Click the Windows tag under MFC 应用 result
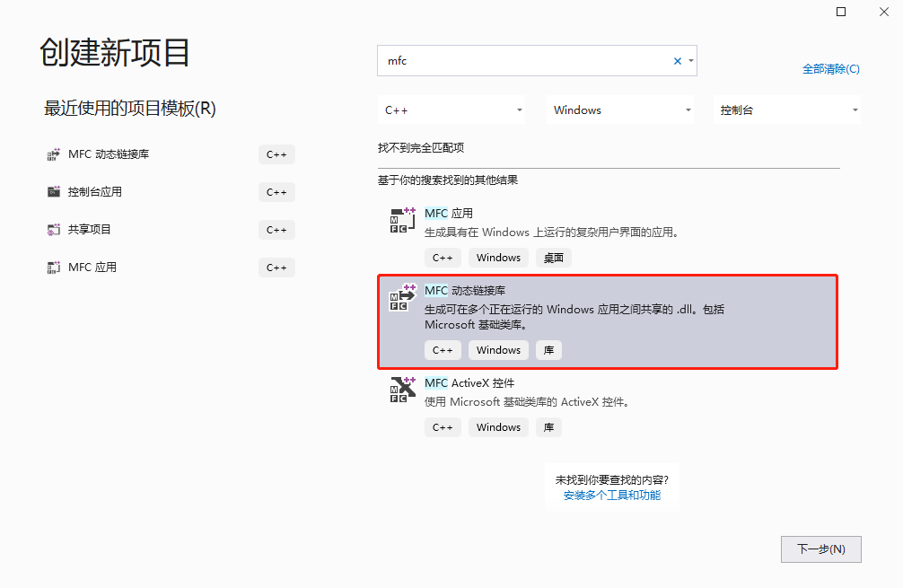Image resolution: width=903 pixels, height=588 pixels. 498,258
